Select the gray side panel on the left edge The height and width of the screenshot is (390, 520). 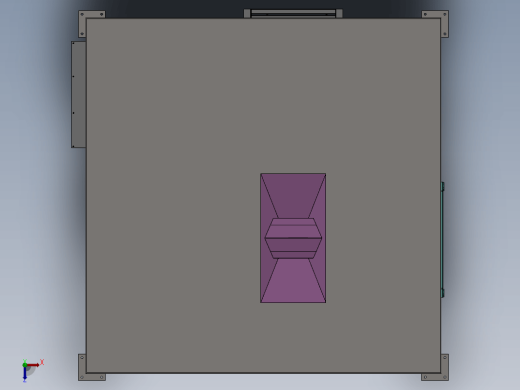coord(79,95)
